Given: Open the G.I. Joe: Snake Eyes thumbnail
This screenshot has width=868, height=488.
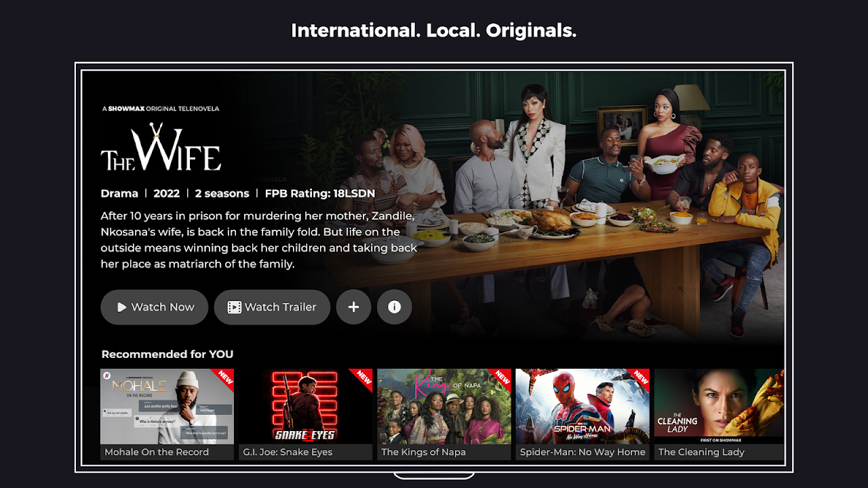Looking at the screenshot, I should click(x=306, y=414).
